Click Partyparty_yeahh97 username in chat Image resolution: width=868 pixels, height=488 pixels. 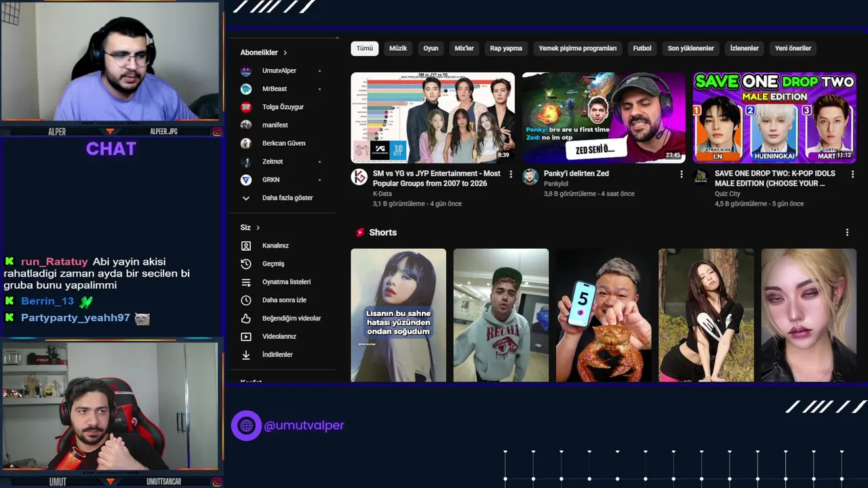(x=75, y=318)
